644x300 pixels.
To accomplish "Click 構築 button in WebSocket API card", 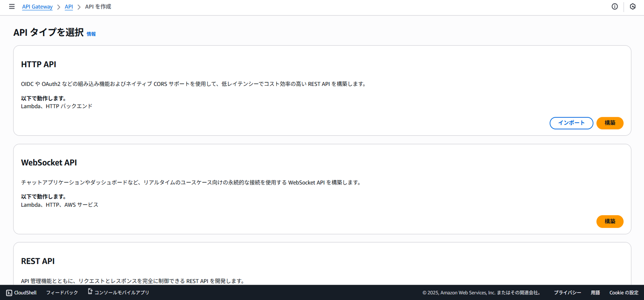I will click(x=610, y=221).
